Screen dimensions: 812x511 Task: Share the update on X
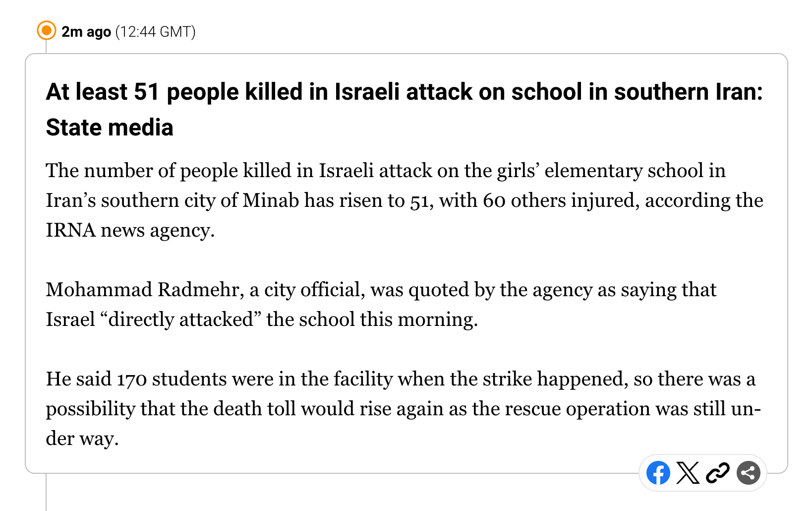pos(688,473)
